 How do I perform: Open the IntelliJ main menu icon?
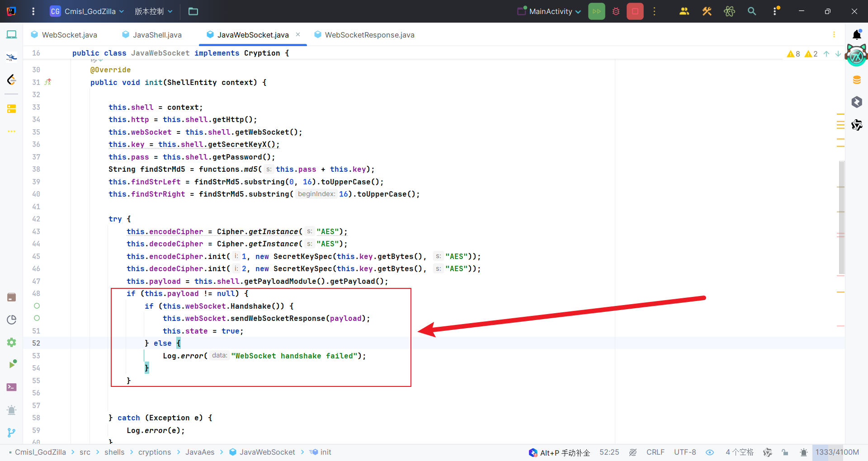tap(11, 11)
